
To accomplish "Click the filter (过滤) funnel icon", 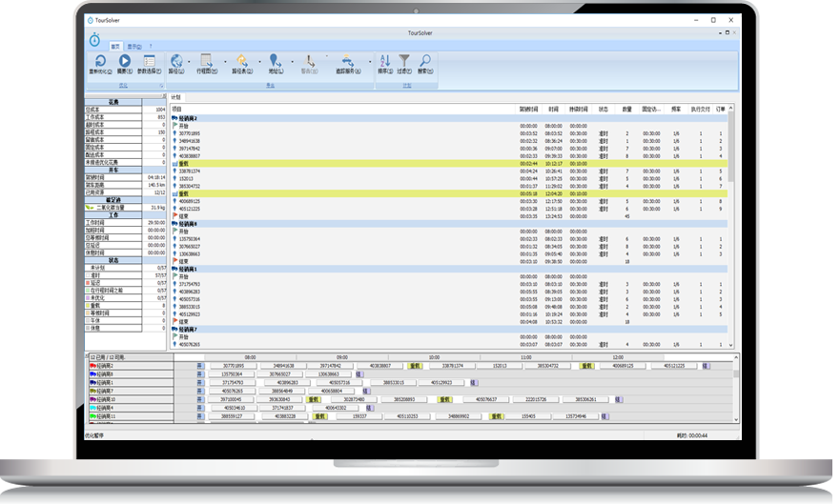I will (x=404, y=62).
